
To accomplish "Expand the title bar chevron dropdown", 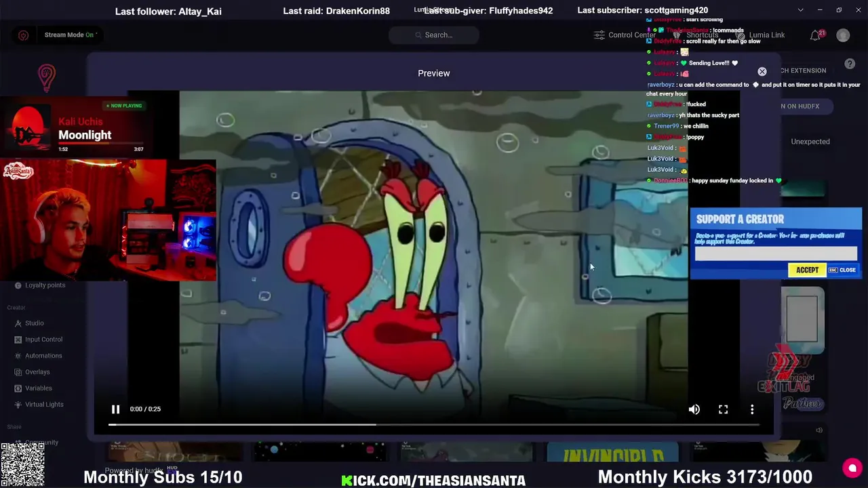I will click(801, 10).
